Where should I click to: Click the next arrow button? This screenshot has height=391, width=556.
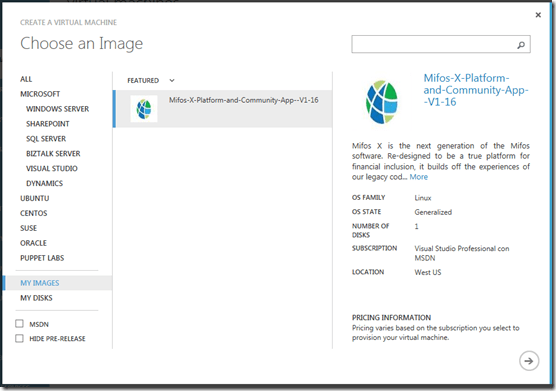pos(529,361)
